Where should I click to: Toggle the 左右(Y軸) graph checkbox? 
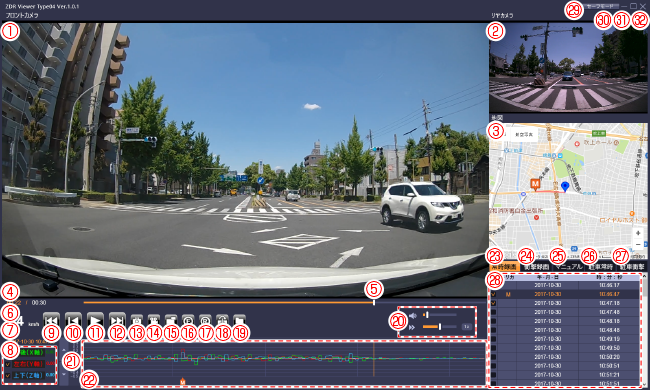[x=8, y=364]
